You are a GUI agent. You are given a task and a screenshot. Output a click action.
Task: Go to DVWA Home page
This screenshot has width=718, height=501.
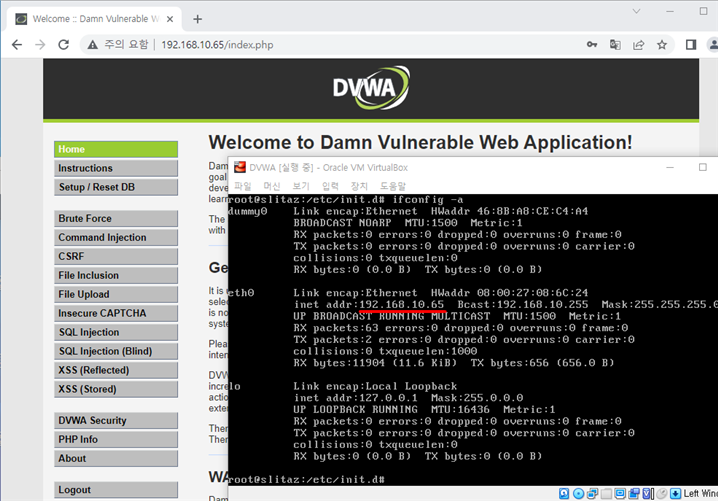point(116,149)
